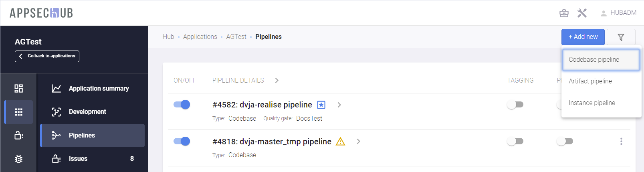Disable the #4818 dvja-master_tmp pipeline switch
The image size is (644, 172).
tap(182, 141)
